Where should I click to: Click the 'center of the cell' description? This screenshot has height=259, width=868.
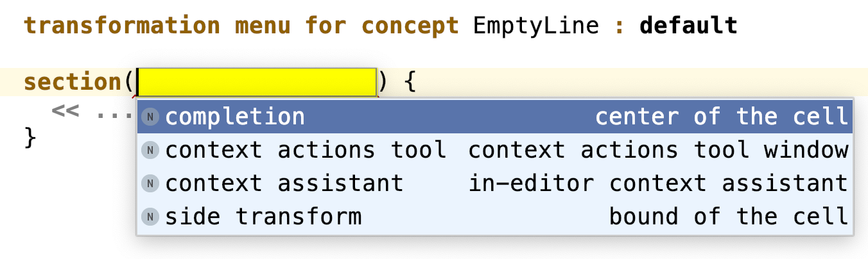[721, 117]
